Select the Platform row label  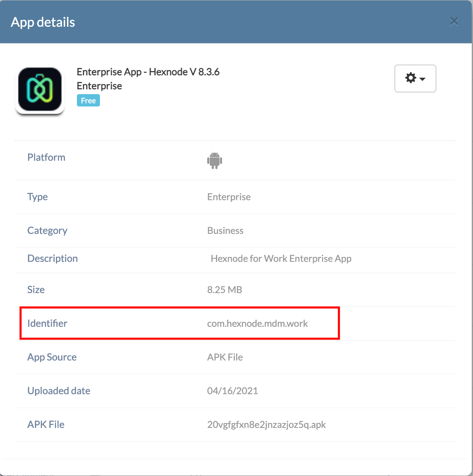(46, 157)
